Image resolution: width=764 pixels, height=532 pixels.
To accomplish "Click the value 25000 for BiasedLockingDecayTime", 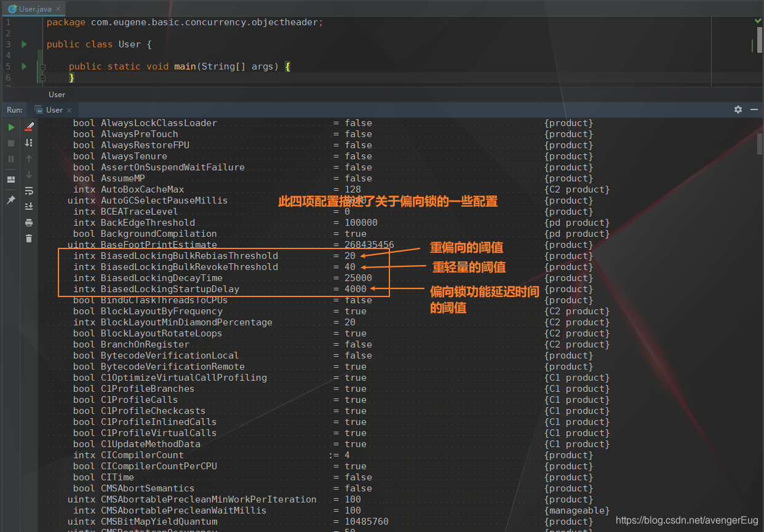I will point(358,278).
